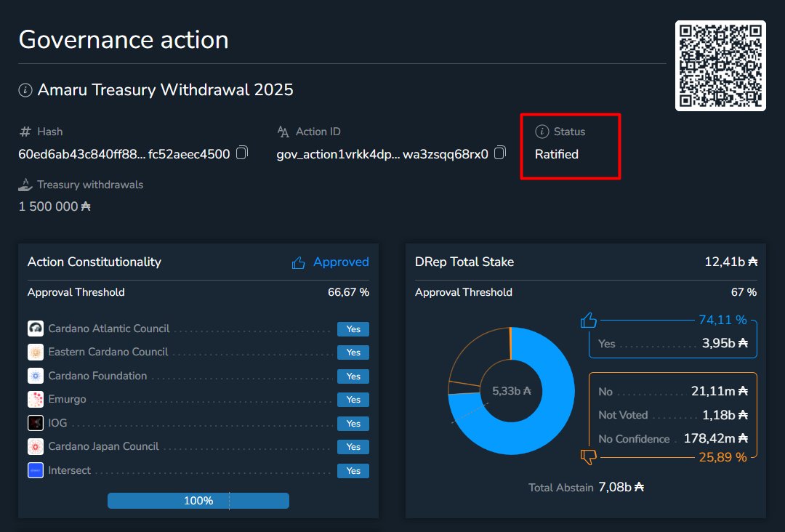Click the Amaru Treasury Withdrawal 2025 title
This screenshot has height=532, width=785.
(166, 90)
